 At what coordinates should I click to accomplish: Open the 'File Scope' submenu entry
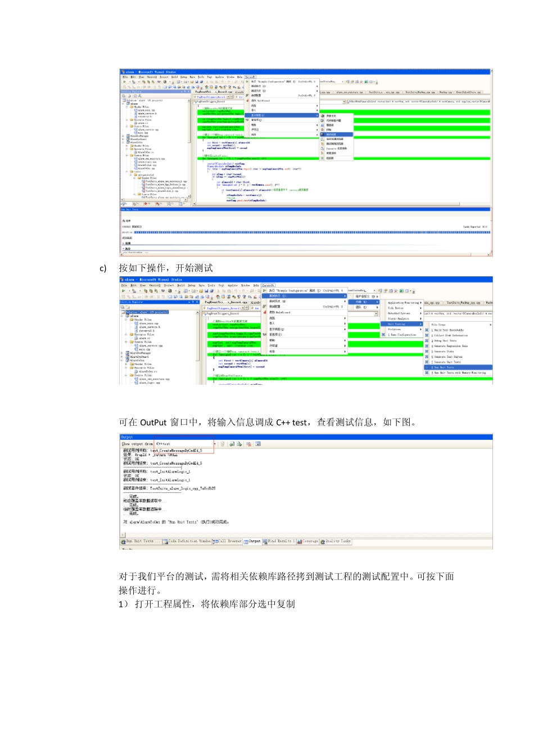coord(458,325)
